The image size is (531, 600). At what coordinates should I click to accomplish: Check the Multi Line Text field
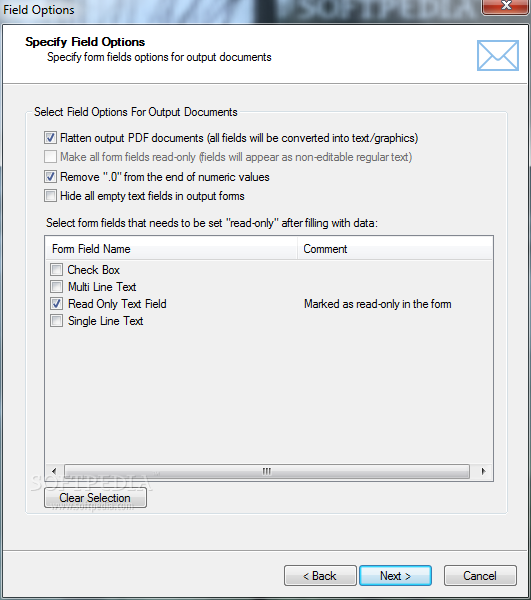coord(57,286)
